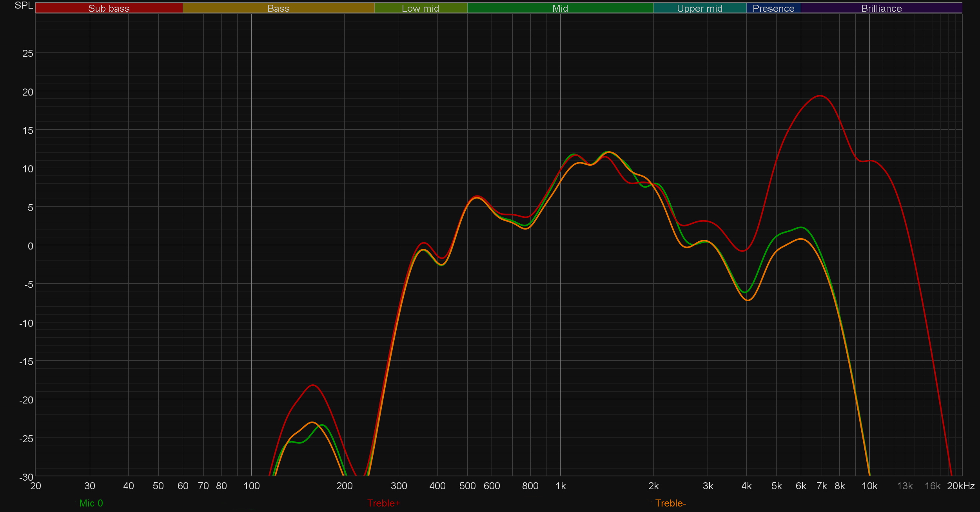The width and height of the screenshot is (980, 512).
Task: Click the Brilliance band header
Action: [x=881, y=8]
